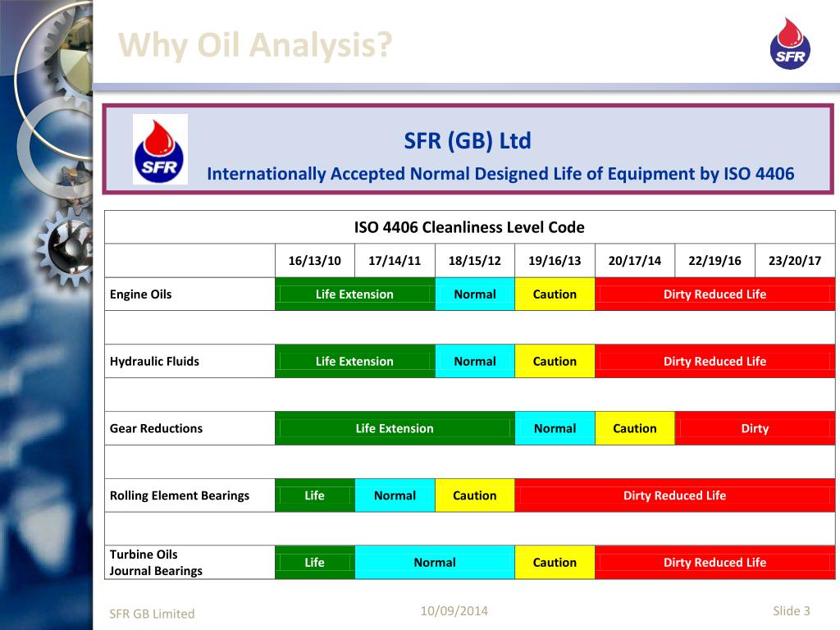
Task: Click the green Life cell for Rolling Element Bearings
Action: (315, 495)
